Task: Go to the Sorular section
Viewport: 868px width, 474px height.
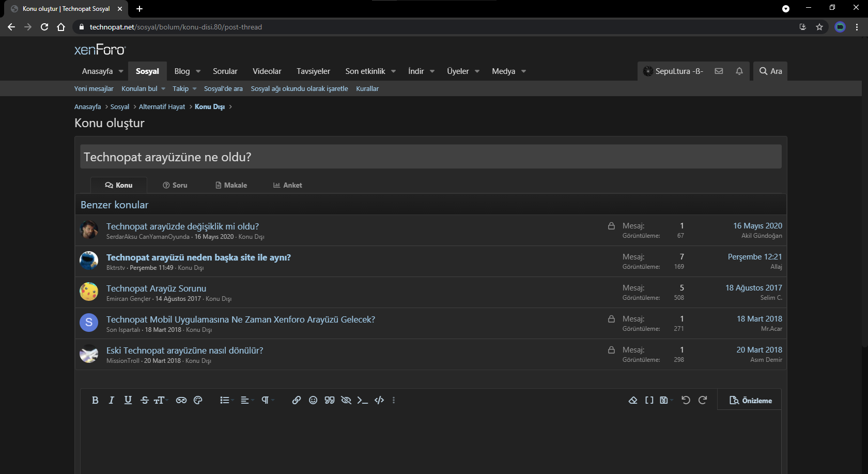Action: 225,71
